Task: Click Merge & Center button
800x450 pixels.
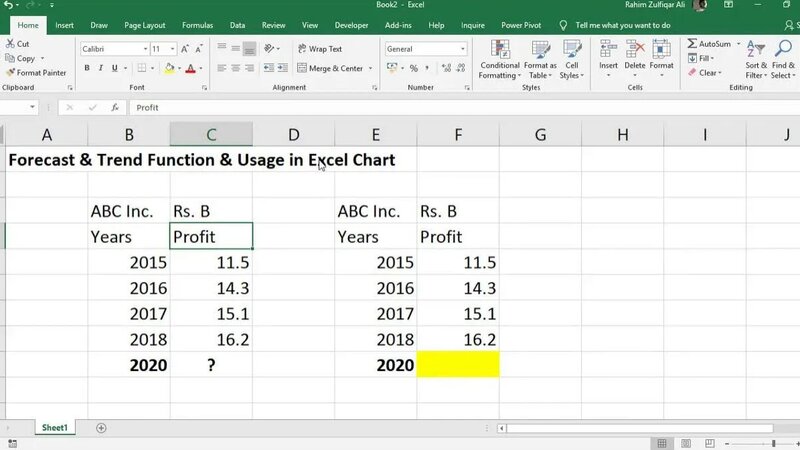Action: (331, 68)
